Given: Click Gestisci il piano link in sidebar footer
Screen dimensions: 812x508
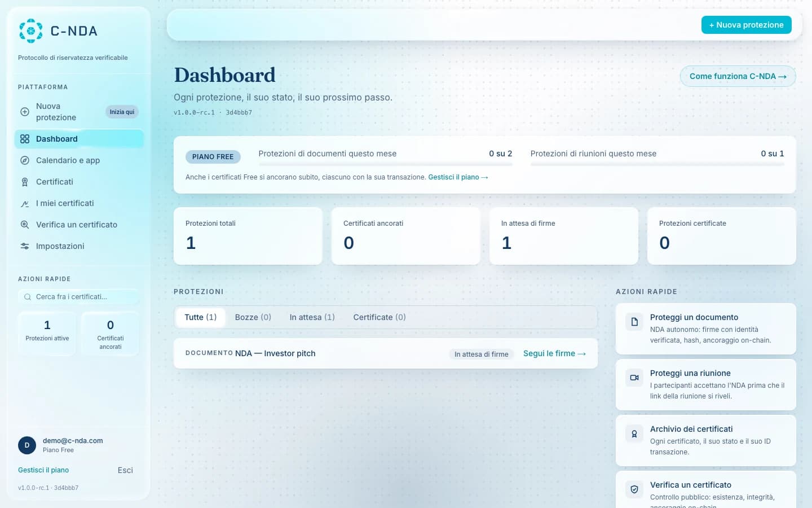Looking at the screenshot, I should pos(43,470).
